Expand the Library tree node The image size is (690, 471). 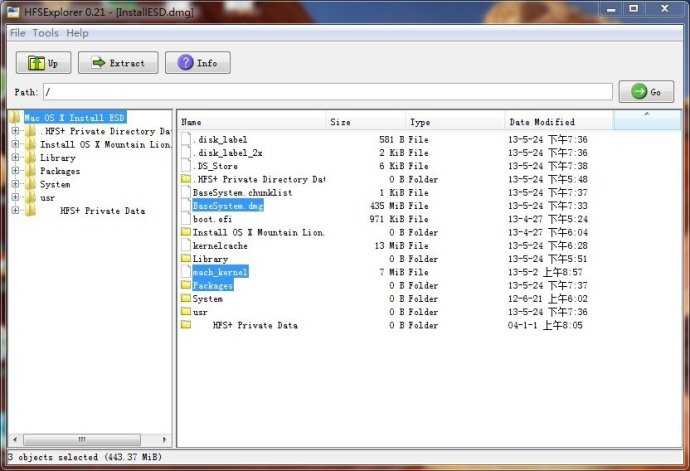15,157
